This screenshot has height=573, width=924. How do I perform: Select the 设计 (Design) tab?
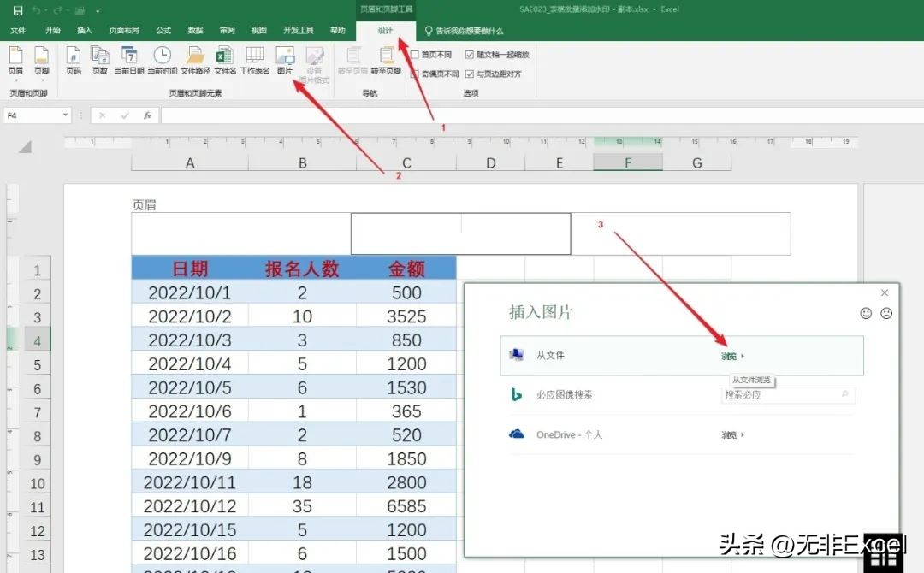[385, 31]
